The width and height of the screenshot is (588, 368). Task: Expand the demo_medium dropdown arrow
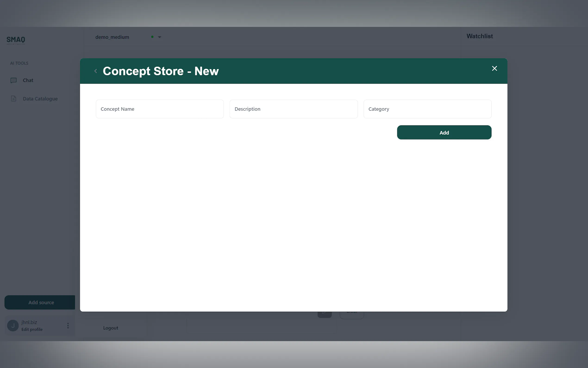pyautogui.click(x=160, y=37)
